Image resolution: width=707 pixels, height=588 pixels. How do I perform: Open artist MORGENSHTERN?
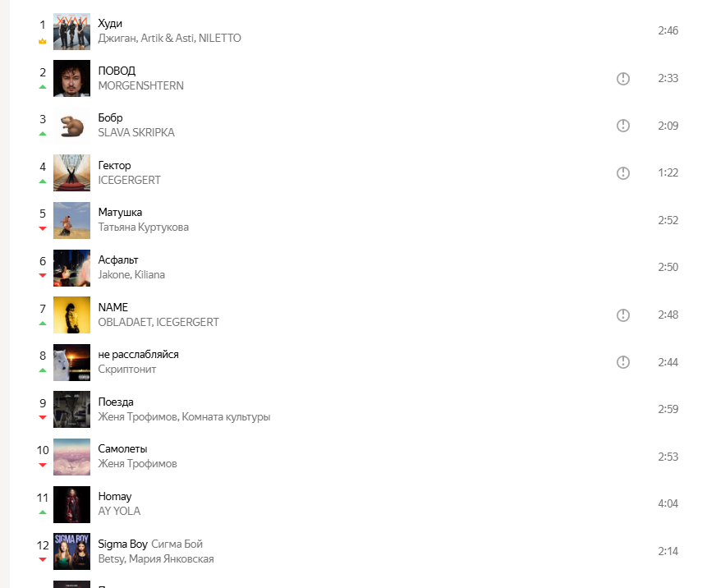click(140, 85)
